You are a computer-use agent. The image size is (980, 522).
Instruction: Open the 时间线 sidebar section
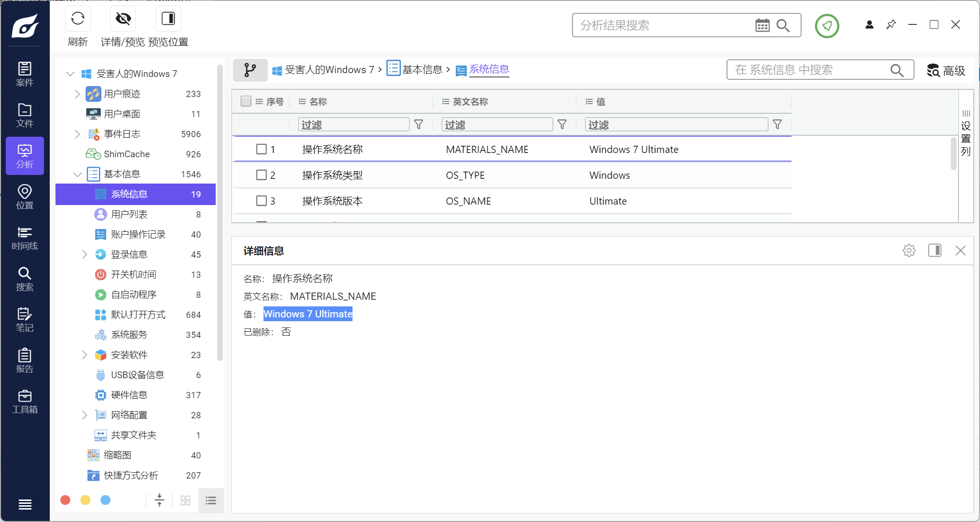[x=25, y=238]
